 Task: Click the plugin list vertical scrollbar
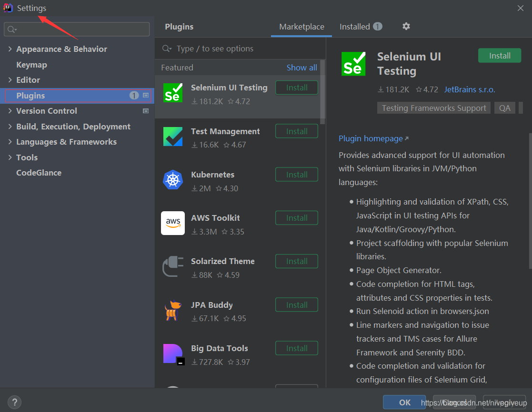pyautogui.click(x=322, y=92)
